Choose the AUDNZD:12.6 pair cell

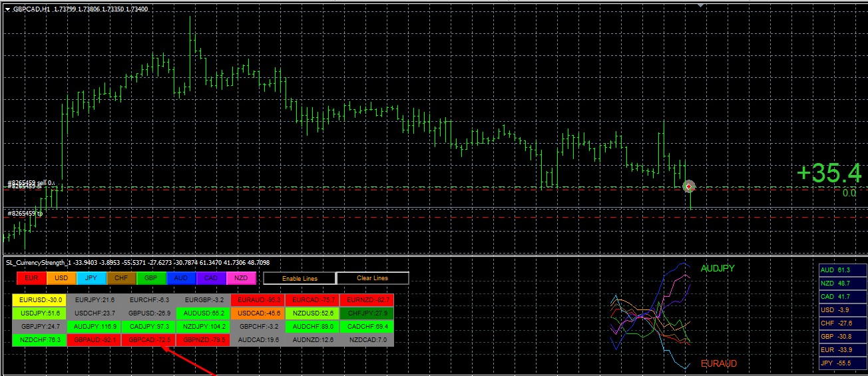tap(312, 340)
